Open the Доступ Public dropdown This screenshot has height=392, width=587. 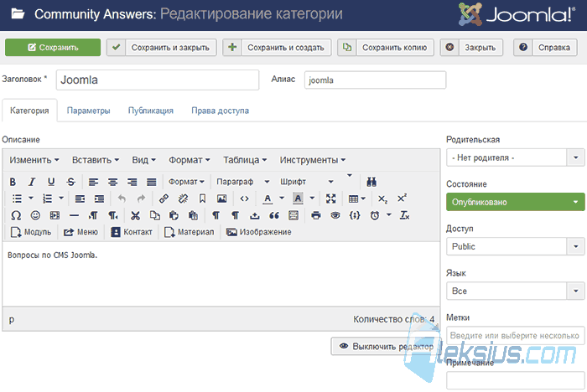tap(515, 246)
